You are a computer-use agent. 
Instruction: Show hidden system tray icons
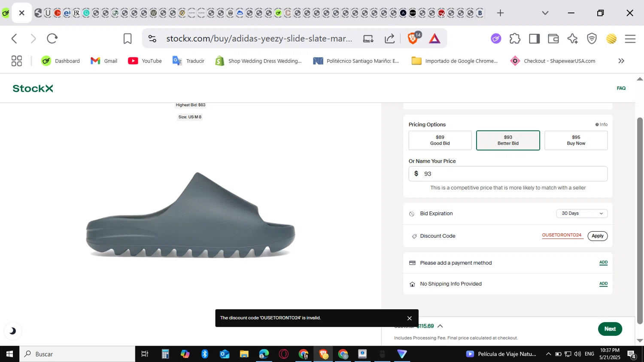coord(548,354)
